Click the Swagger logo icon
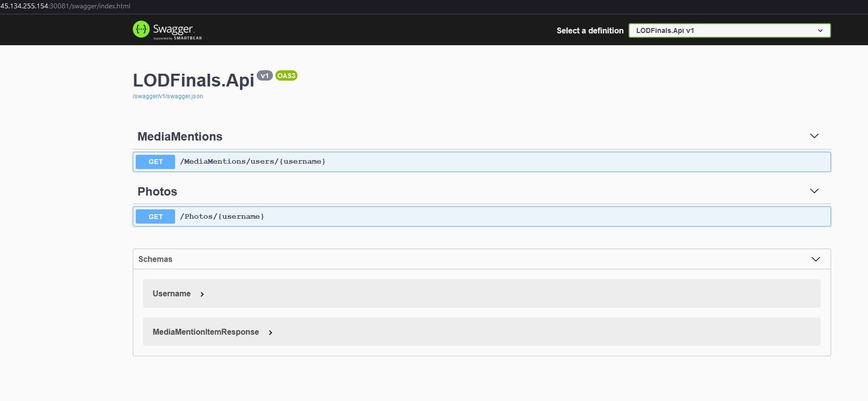The width and height of the screenshot is (868, 401). coord(141,29)
